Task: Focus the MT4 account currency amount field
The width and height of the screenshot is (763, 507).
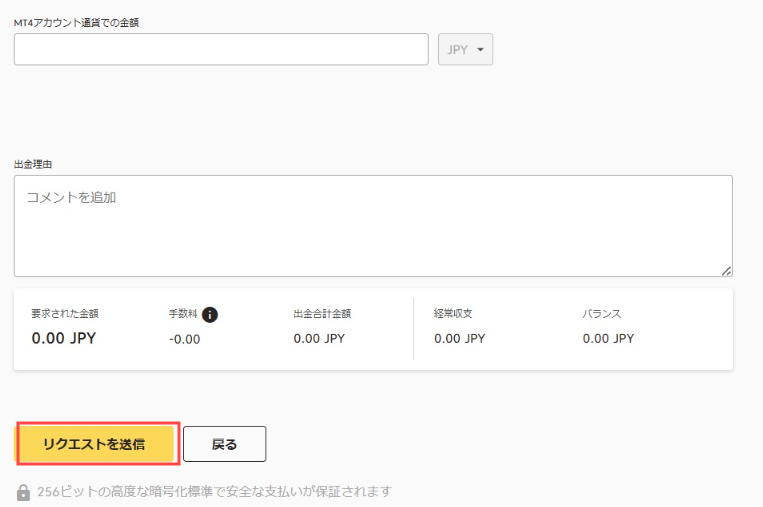Action: click(x=221, y=49)
